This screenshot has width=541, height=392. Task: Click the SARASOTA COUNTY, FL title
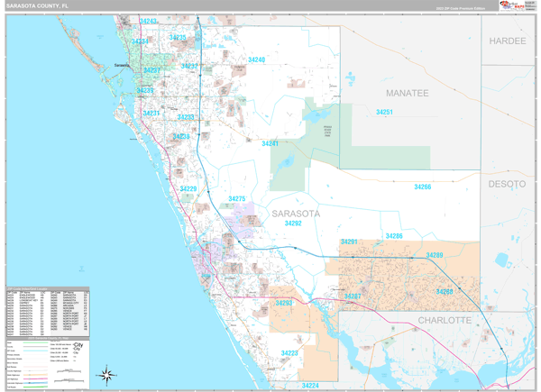41,5
